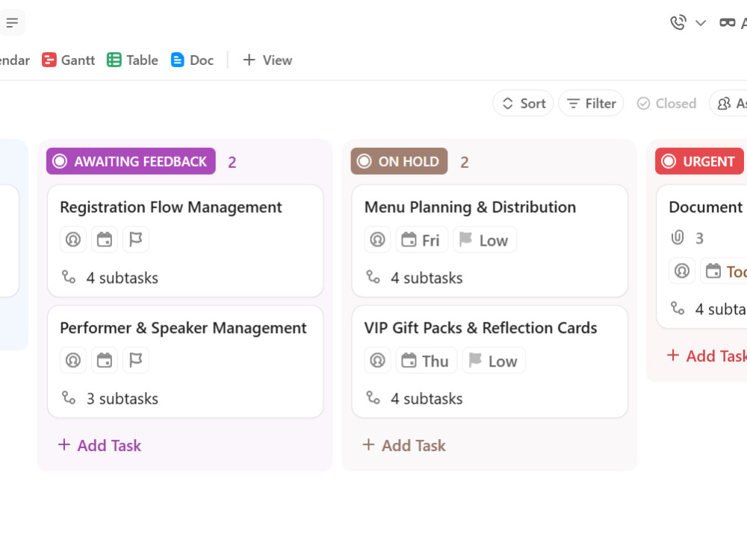Image resolution: width=747 pixels, height=560 pixels.
Task: Expand 4 subtasks of Registration Flow Management
Action: pyautogui.click(x=110, y=278)
